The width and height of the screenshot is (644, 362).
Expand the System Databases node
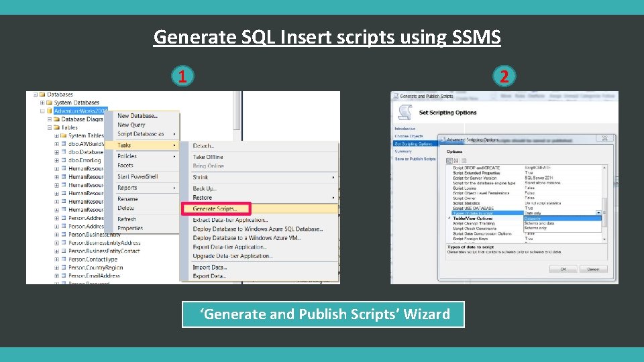tap(42, 103)
